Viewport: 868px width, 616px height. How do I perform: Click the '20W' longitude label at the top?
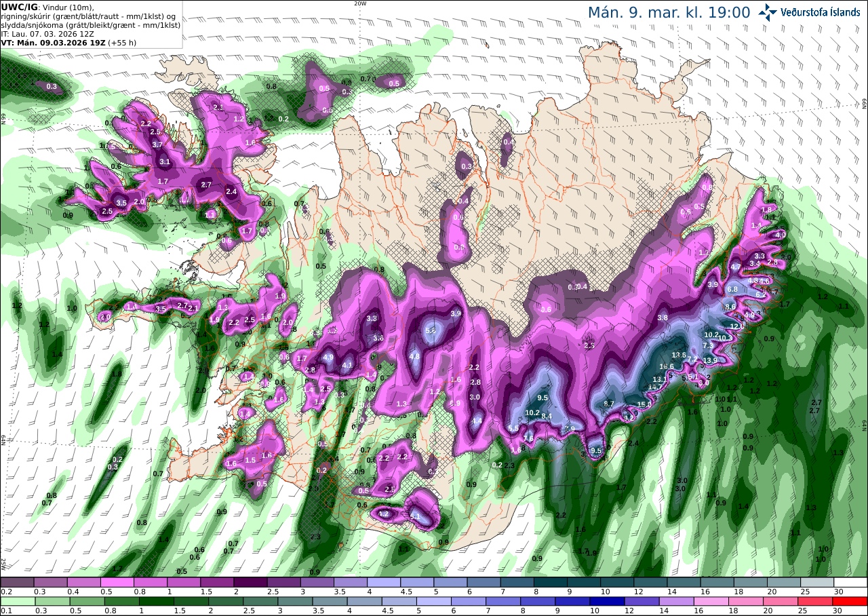[360, 3]
